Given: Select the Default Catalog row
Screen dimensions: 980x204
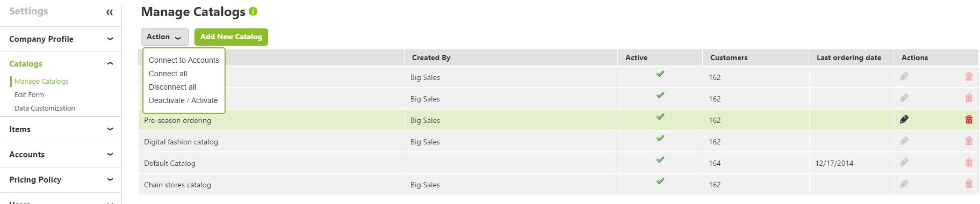Looking at the screenshot, I should click(558, 163).
